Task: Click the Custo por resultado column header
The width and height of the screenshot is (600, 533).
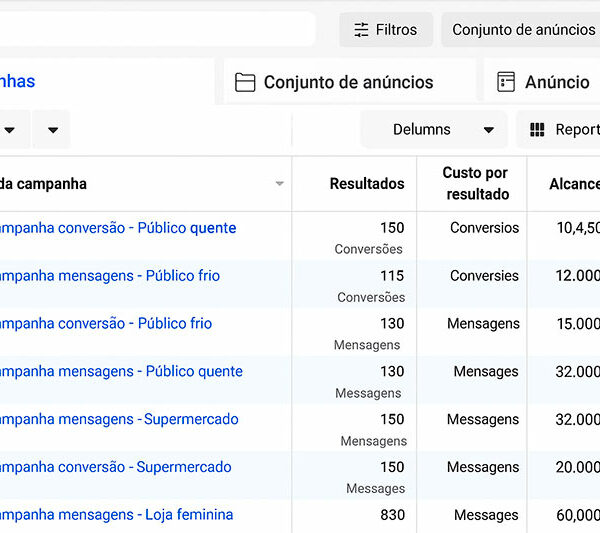Action: tap(477, 184)
